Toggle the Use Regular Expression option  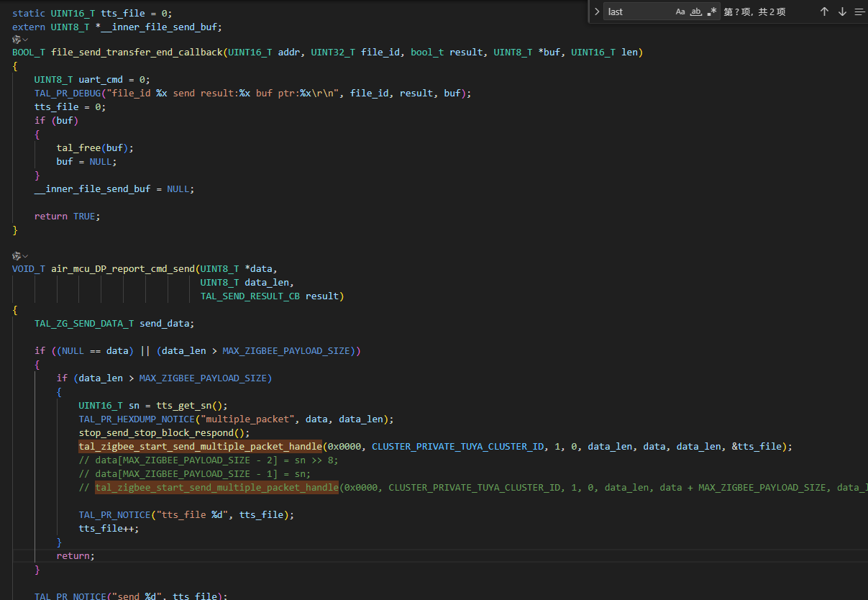[712, 12]
